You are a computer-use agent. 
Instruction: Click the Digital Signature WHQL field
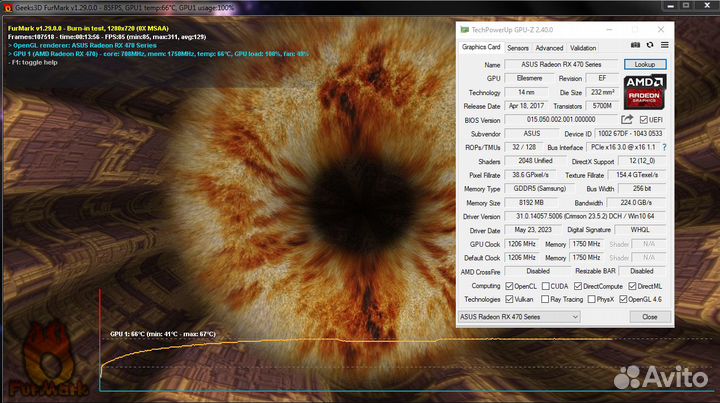(640, 229)
